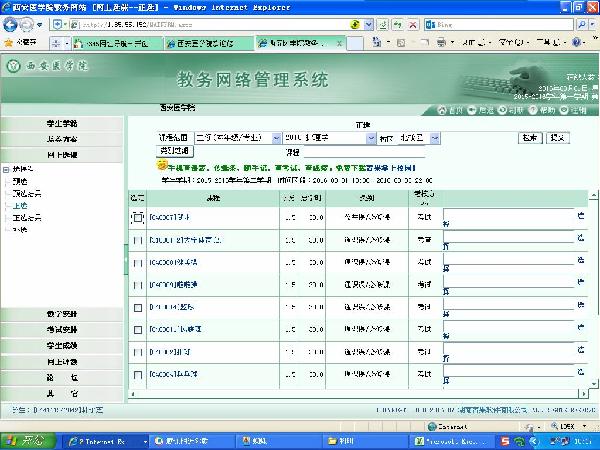
Task: Tick the focused checkbox in first course row
Action: (138, 218)
